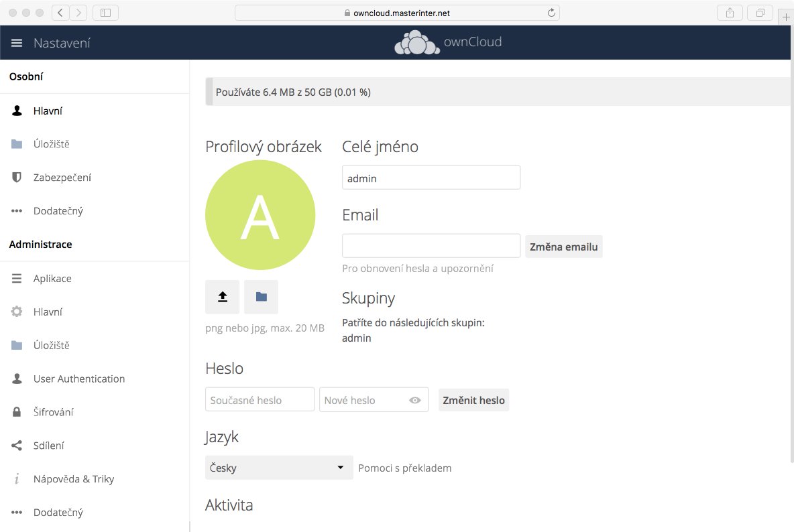Show new password with eye icon
The image size is (794, 532).
(414, 400)
